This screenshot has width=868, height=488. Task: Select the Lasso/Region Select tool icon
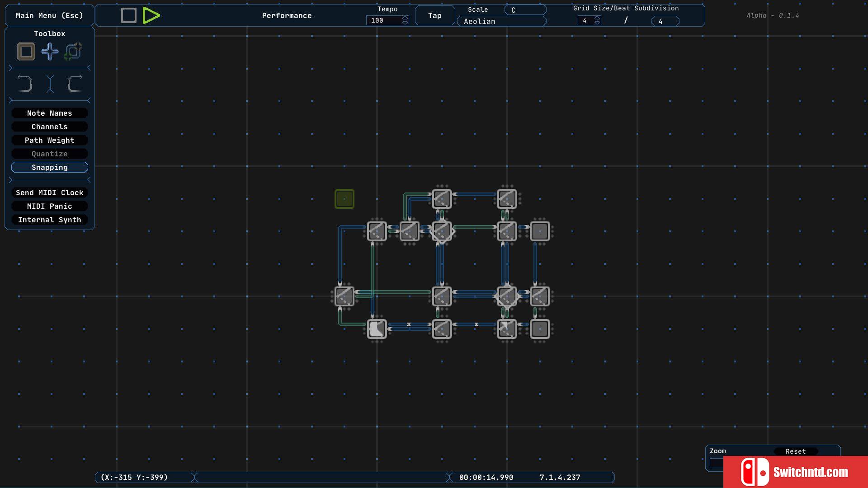(x=73, y=52)
